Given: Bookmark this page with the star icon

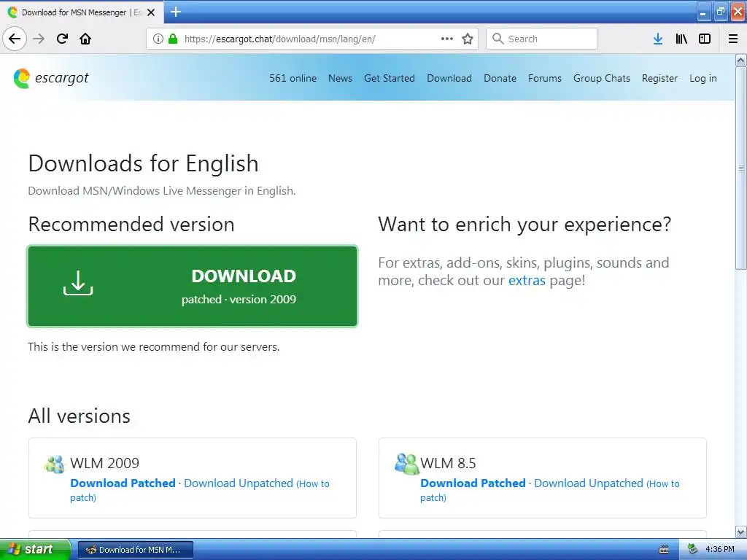Looking at the screenshot, I should point(468,39).
